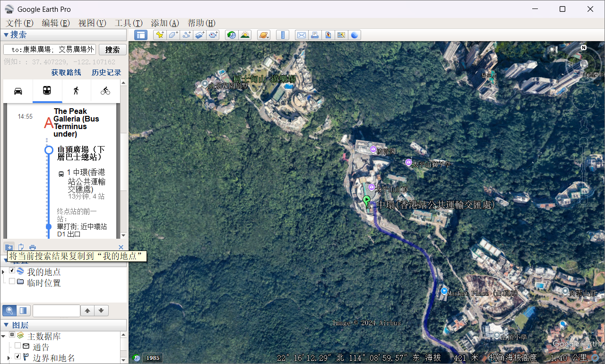605x364 pixels.
Task: Click the opacity panel icon beside magnifier
Action: tap(24, 311)
